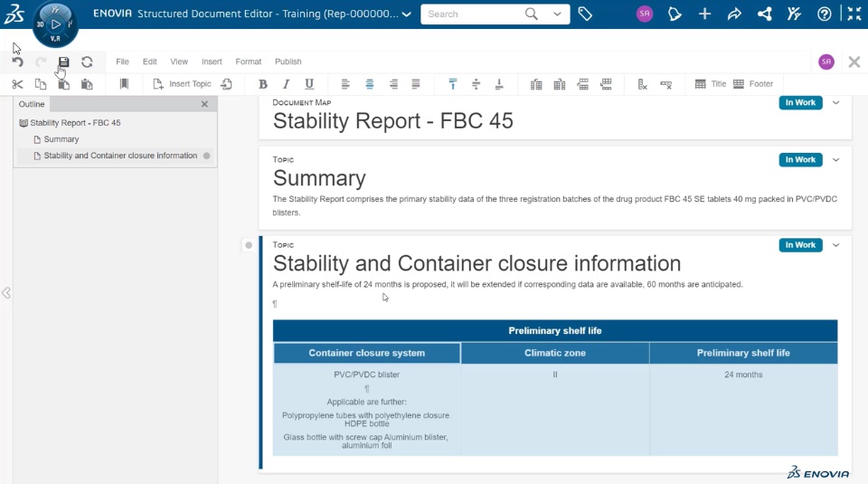Click the Insert Topic button

pos(182,84)
